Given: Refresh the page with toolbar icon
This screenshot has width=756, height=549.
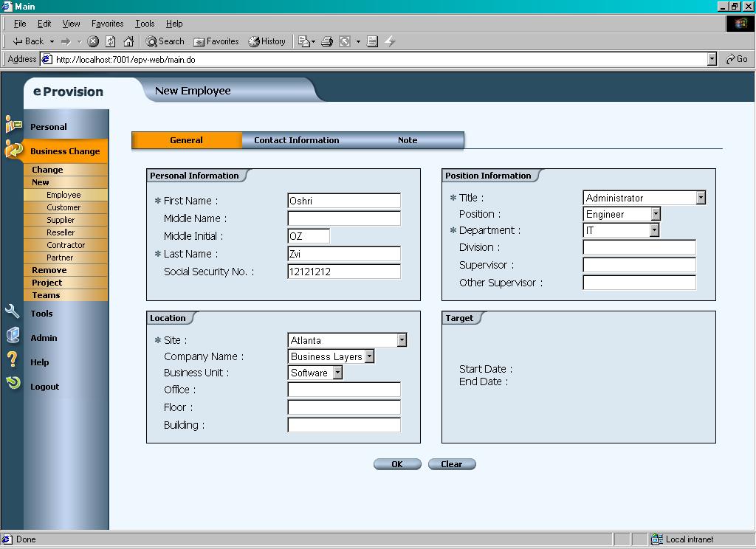Looking at the screenshot, I should coord(111,41).
